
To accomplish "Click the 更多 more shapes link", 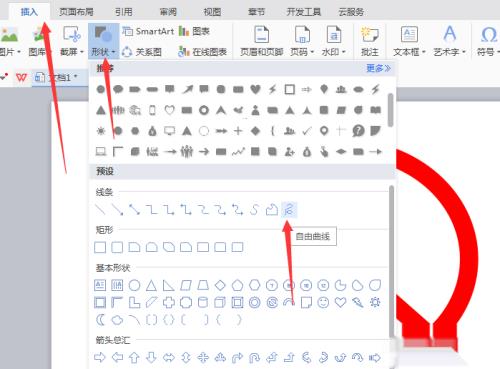I will click(x=378, y=68).
